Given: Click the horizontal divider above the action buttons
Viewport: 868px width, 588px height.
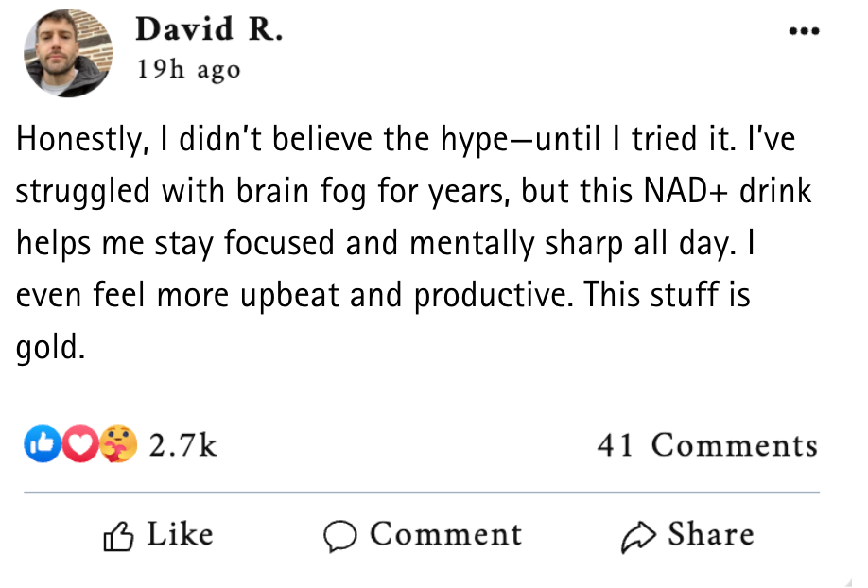Looking at the screenshot, I should coord(422,493).
